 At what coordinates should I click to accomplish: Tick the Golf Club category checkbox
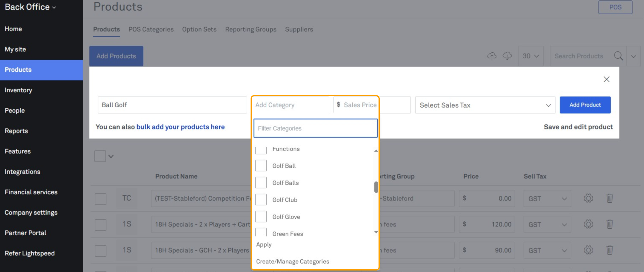coord(261,200)
